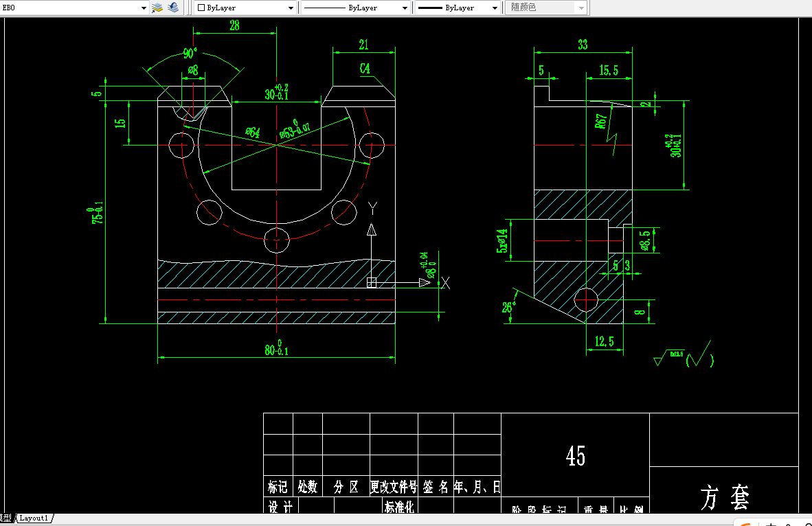Click the make object's layer current icon

click(x=157, y=8)
